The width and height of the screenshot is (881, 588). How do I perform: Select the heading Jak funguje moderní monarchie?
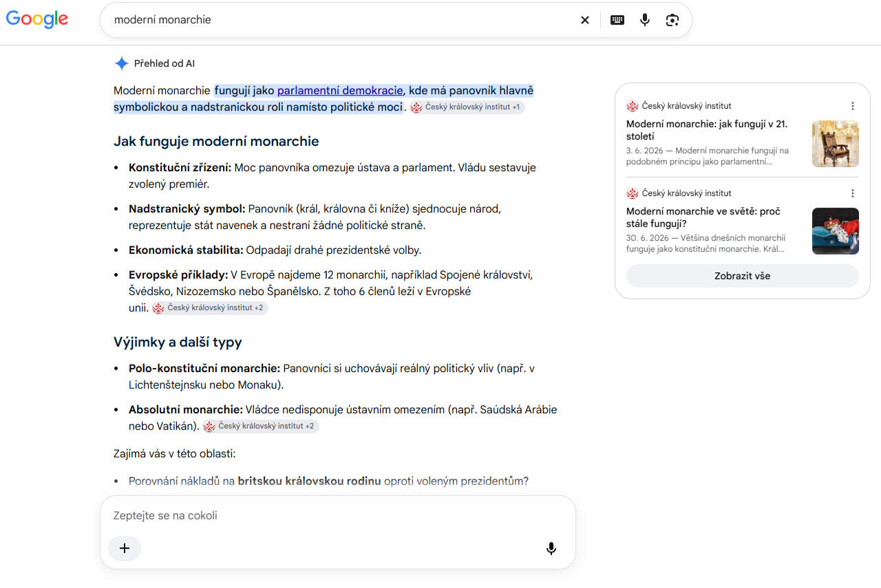(216, 142)
